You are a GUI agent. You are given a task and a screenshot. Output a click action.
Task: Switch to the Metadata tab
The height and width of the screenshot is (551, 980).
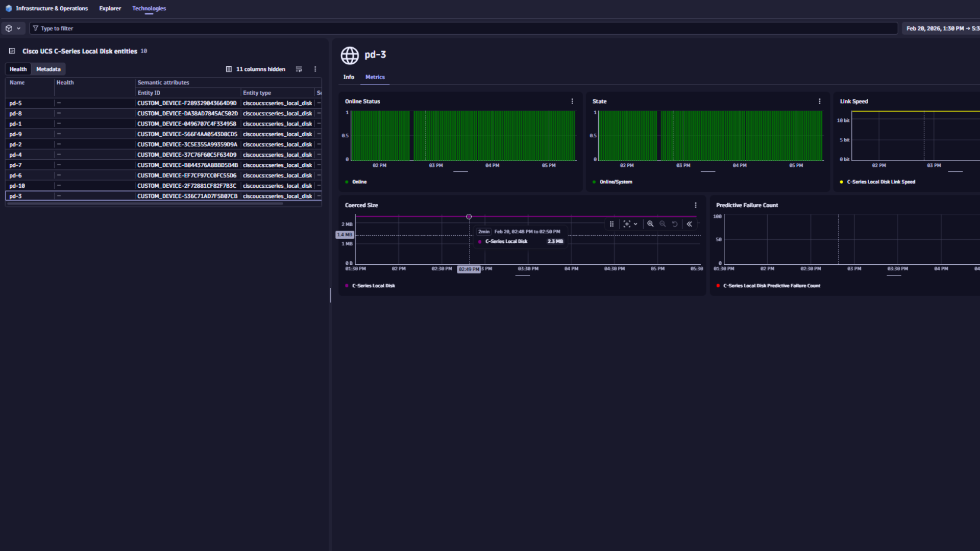point(48,69)
